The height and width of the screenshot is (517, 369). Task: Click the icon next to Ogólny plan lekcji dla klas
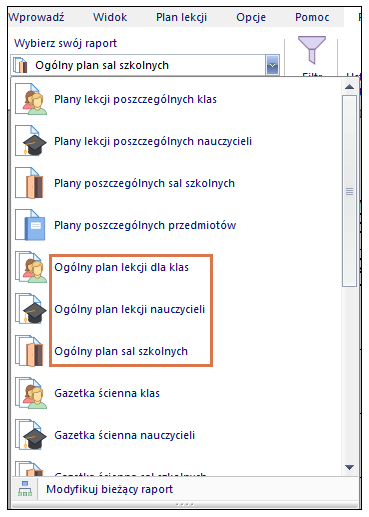[x=31, y=267]
